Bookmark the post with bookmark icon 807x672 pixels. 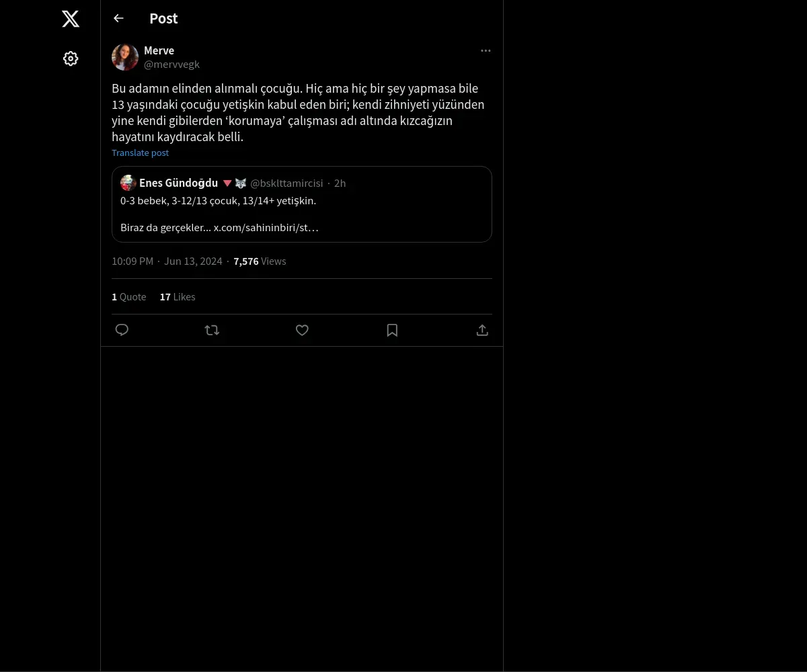point(392,330)
